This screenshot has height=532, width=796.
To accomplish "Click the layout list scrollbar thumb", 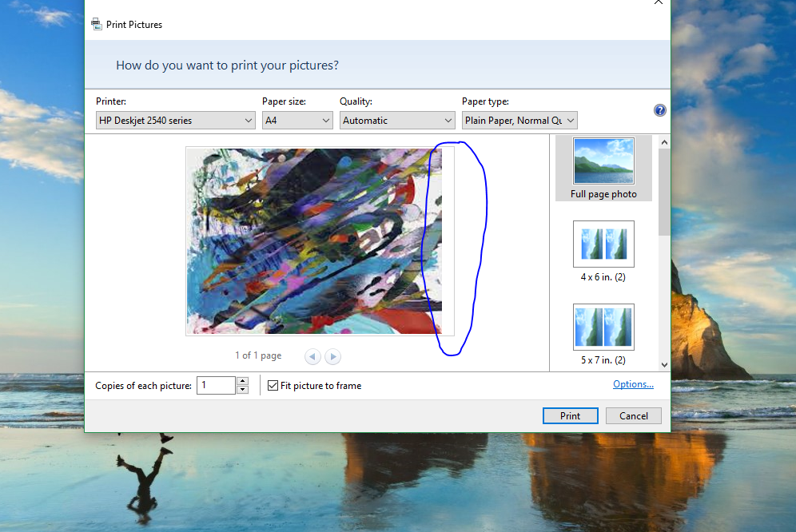I will pos(664,193).
